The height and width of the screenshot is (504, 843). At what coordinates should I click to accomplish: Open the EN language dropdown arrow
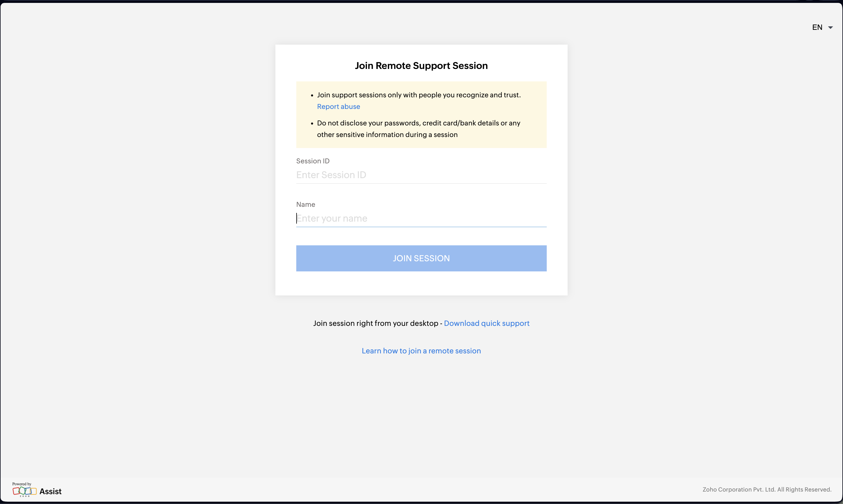tap(831, 28)
